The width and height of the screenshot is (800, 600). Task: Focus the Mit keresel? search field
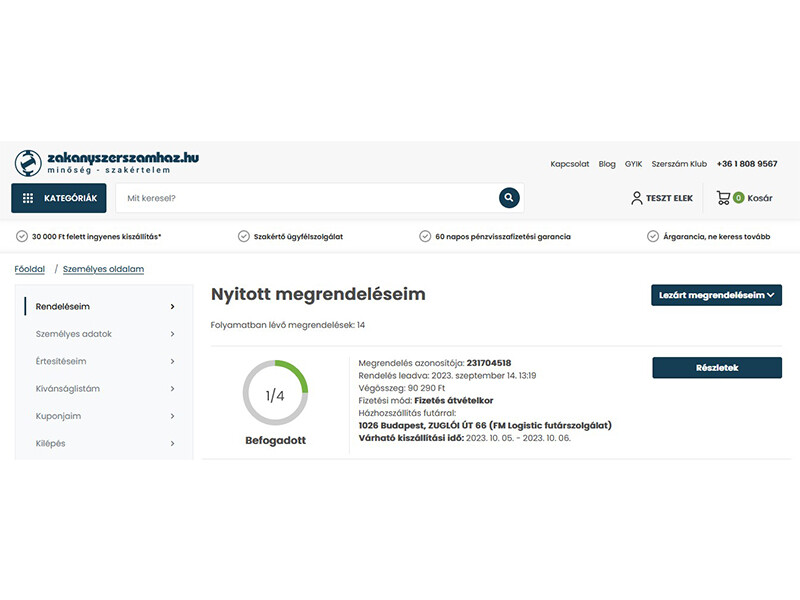click(305, 198)
